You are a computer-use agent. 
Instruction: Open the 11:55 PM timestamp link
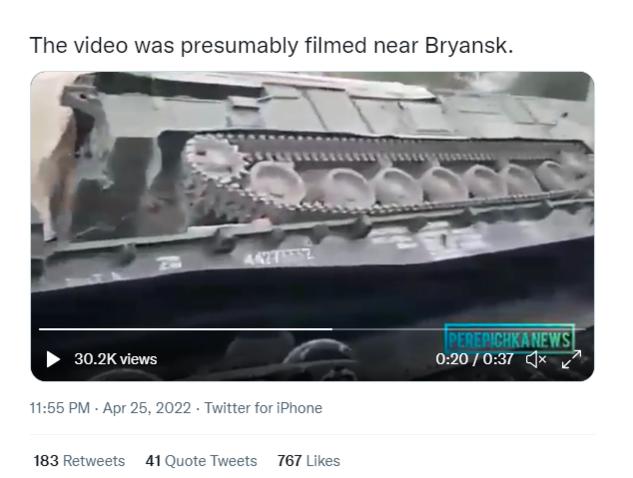[x=60, y=408]
